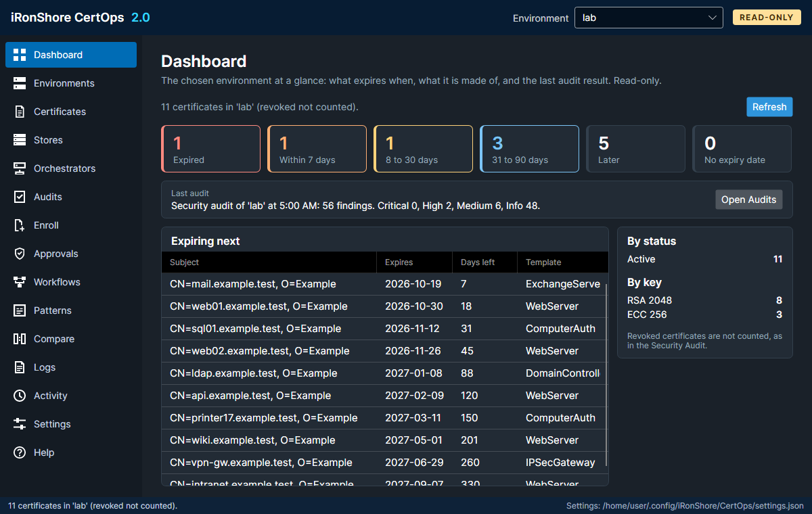Select the 31 to 90 days card
The image size is (812, 514).
(529, 149)
